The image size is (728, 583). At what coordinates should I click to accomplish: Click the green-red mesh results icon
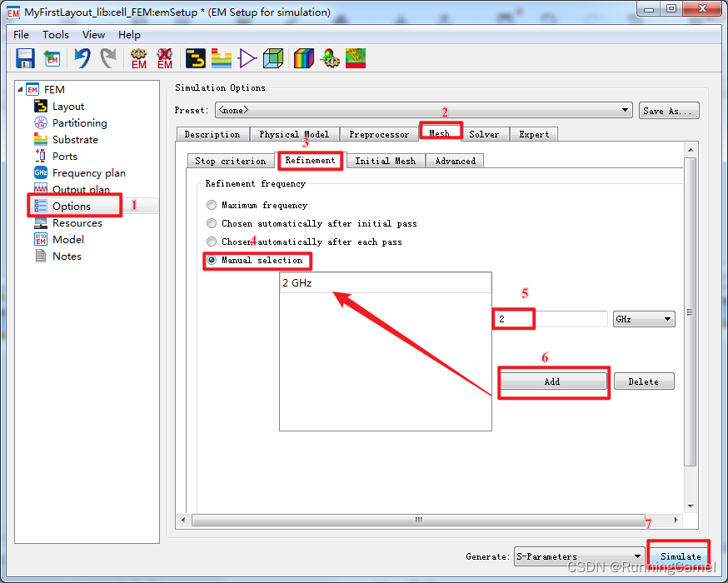356,58
